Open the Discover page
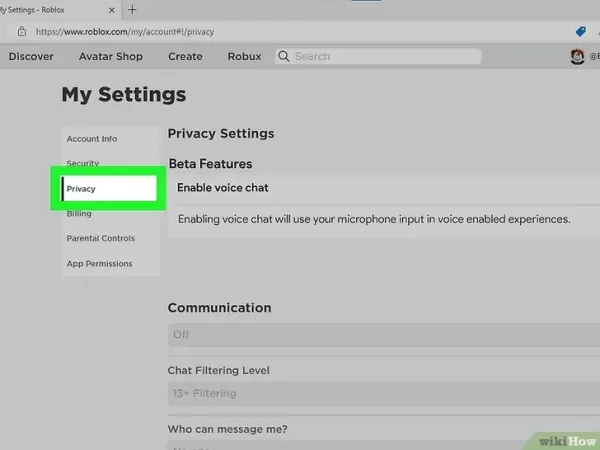Viewport: 600px width, 450px height. pyautogui.click(x=31, y=56)
